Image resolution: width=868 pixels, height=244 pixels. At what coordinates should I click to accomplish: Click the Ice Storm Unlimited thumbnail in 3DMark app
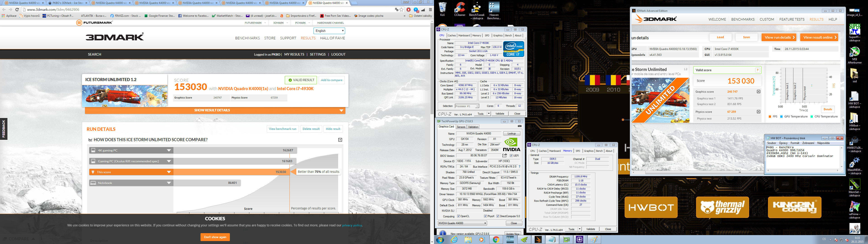point(660,100)
